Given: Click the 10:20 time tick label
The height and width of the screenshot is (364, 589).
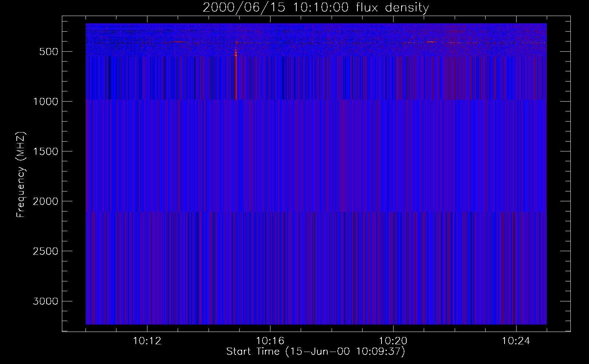Looking at the screenshot, I should [x=393, y=341].
